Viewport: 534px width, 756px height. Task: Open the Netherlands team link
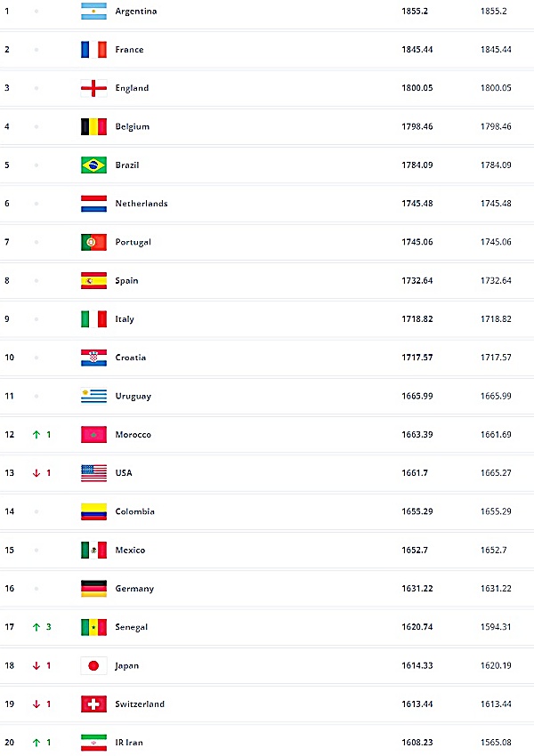tap(142, 204)
